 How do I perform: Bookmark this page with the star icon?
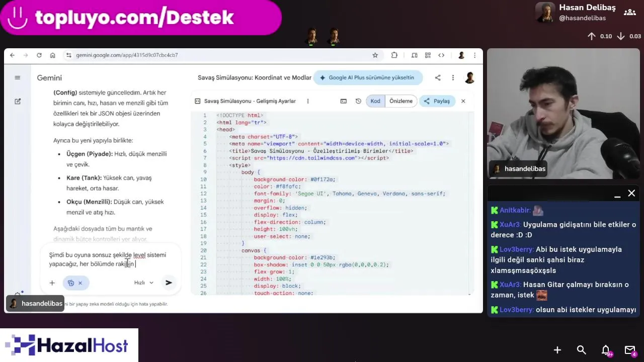[x=375, y=55]
